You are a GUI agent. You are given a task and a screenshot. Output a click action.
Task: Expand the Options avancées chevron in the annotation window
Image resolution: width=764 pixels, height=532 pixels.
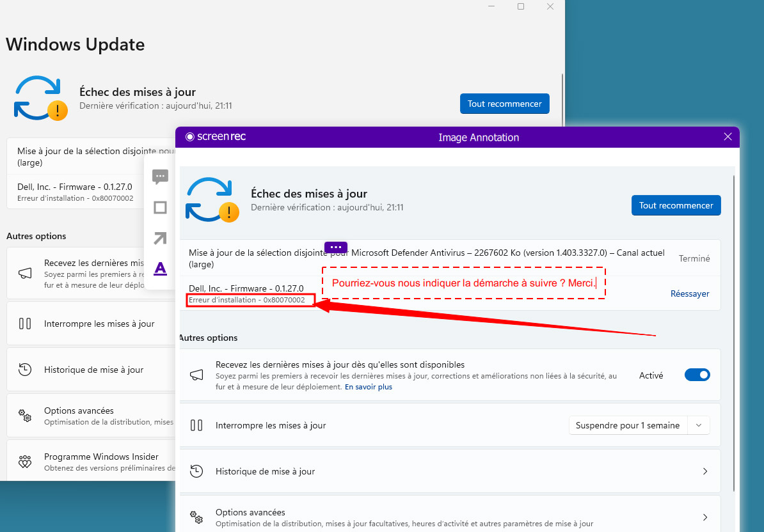(705, 517)
